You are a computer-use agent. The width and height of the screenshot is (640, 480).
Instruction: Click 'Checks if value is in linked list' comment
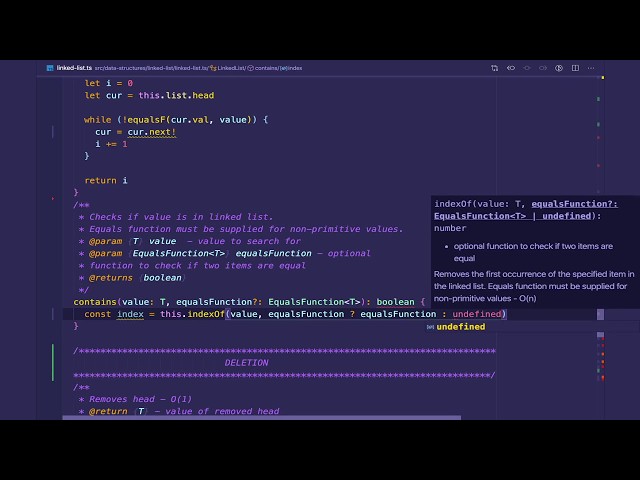pos(181,217)
